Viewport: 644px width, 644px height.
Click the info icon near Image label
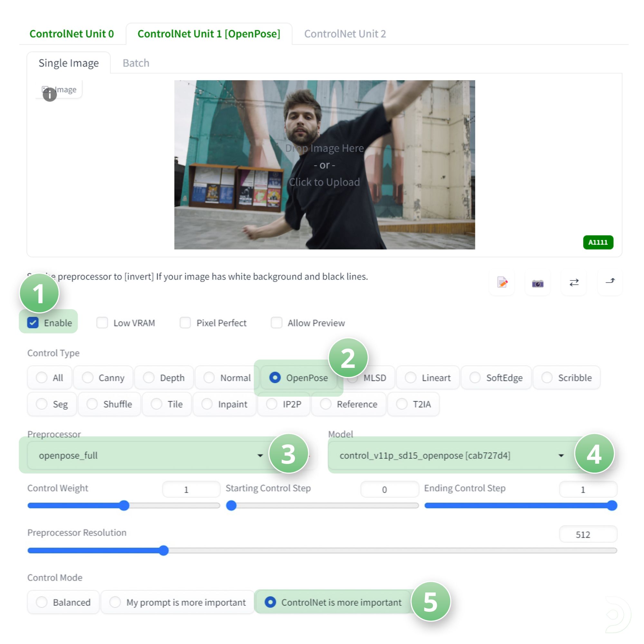point(50,95)
